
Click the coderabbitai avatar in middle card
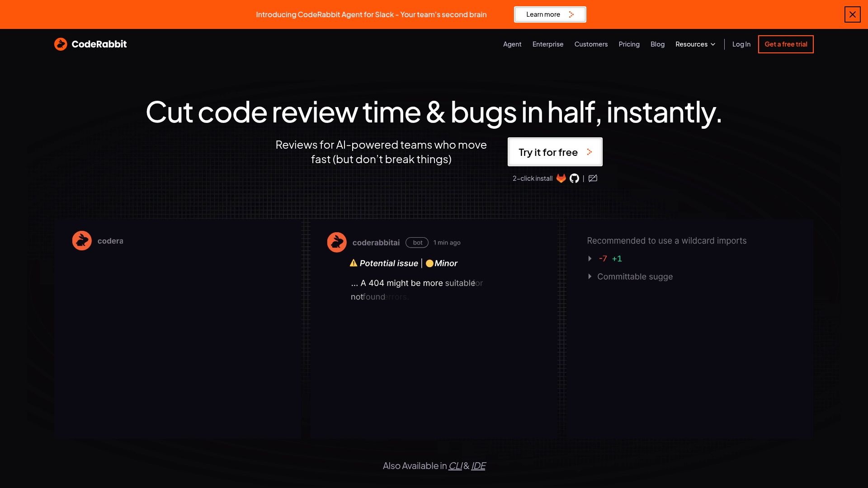[337, 242]
